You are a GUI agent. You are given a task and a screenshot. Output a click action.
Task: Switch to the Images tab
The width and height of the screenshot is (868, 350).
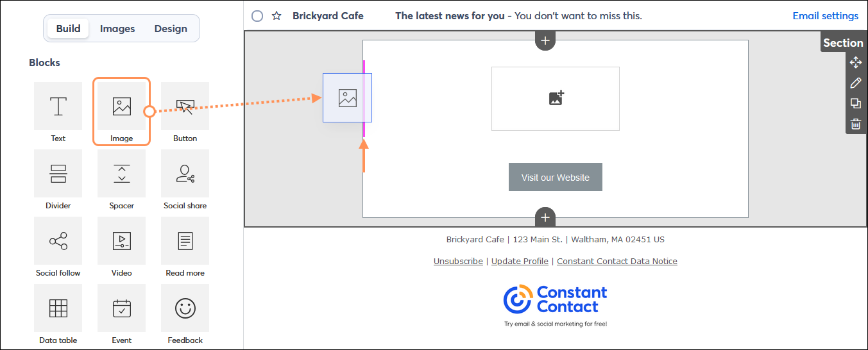(x=117, y=29)
